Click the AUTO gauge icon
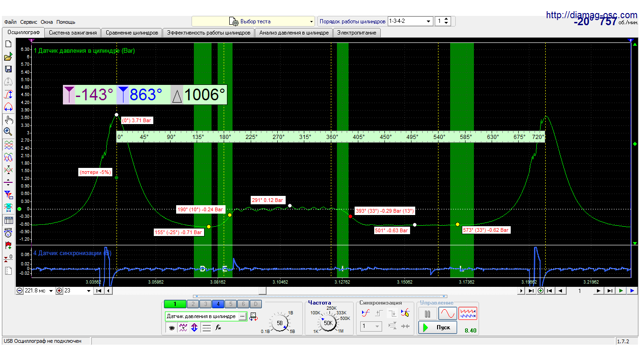The width and height of the screenshot is (644, 347). [8, 232]
